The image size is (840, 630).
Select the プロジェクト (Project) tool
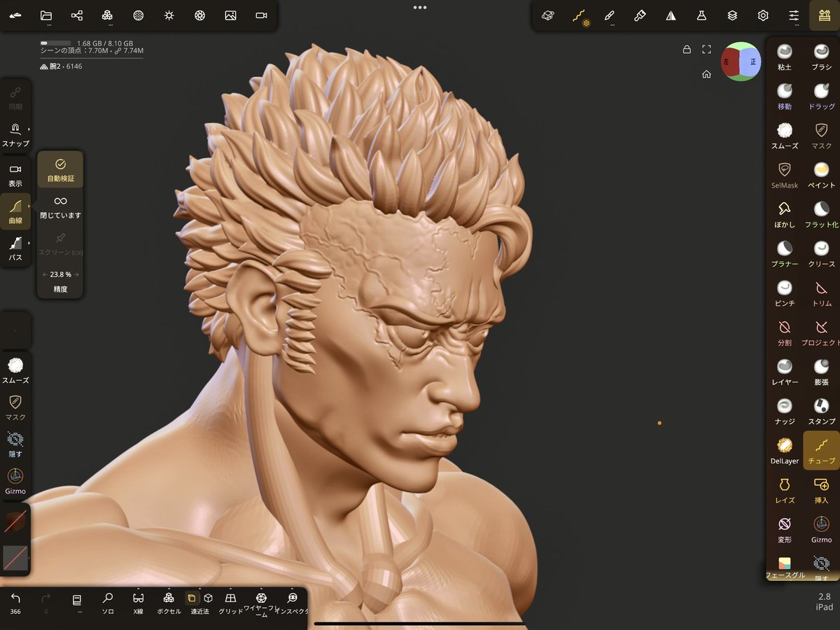(x=821, y=332)
